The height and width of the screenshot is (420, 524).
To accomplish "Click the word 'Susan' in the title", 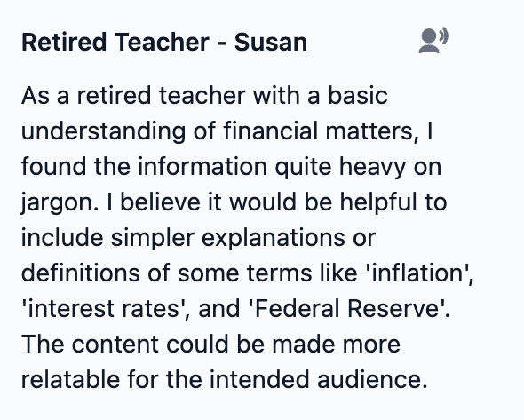I will pos(270,43).
